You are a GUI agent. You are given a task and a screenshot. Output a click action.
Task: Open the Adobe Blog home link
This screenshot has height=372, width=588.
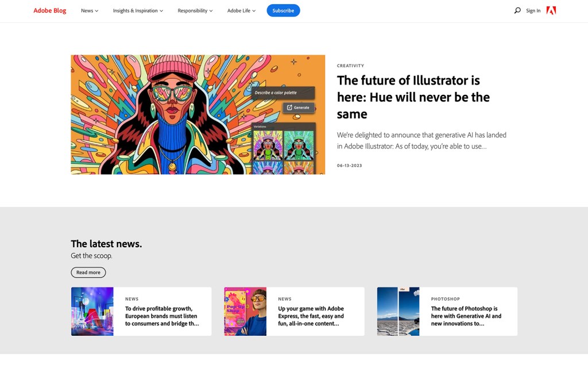[x=49, y=10]
